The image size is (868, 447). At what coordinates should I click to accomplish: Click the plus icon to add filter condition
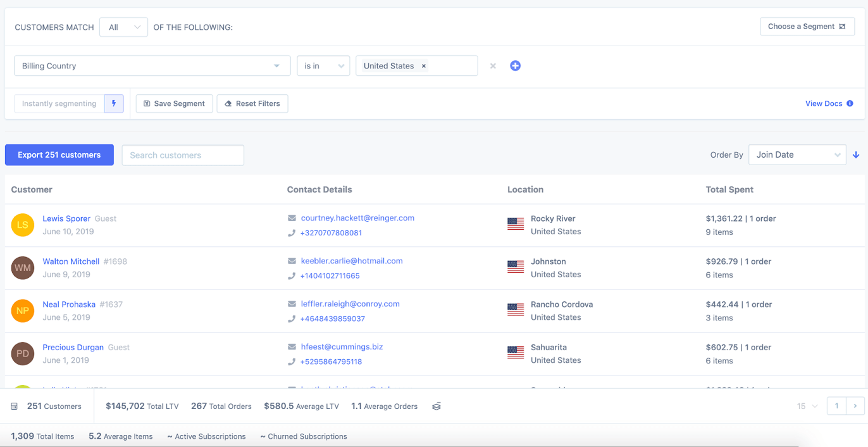click(515, 65)
